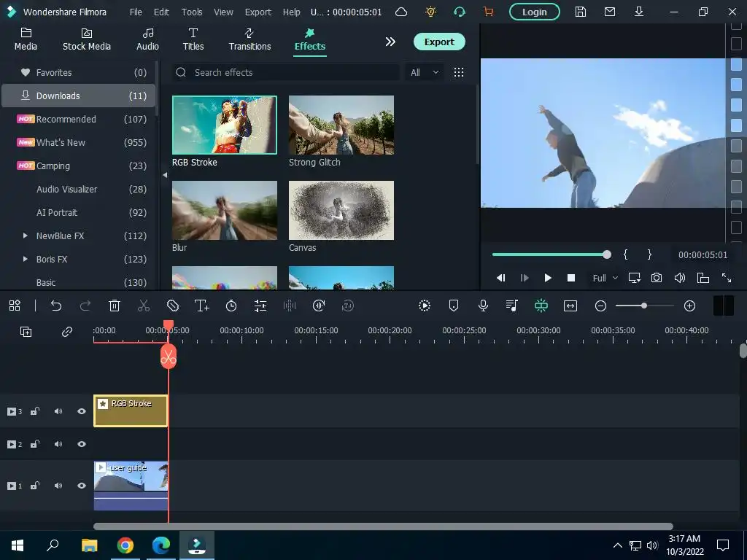Select the Recommended effects category
The height and width of the screenshot is (560, 747).
click(x=79, y=119)
